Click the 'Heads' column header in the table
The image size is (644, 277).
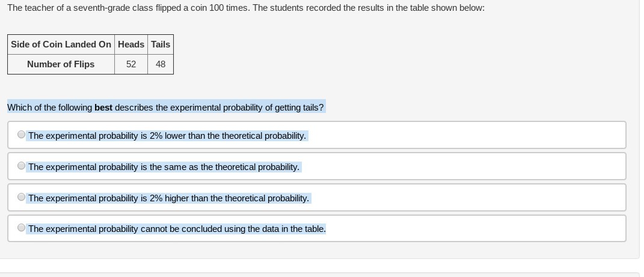131,44
